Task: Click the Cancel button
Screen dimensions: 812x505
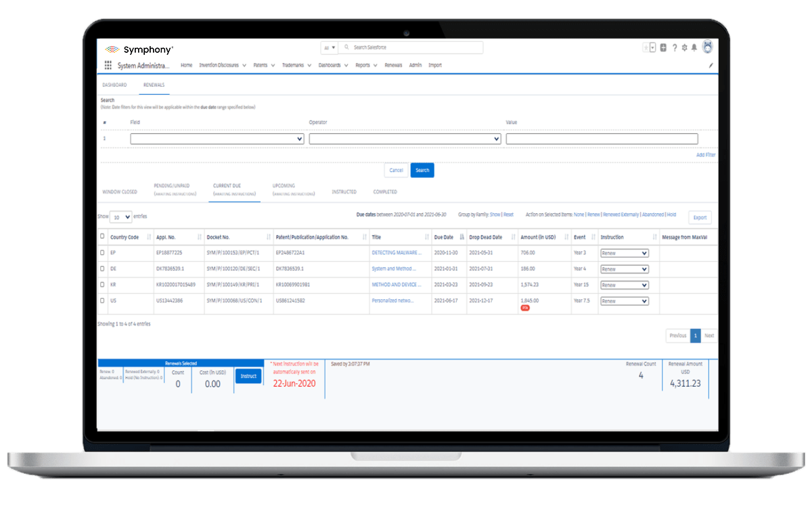Action: pos(396,170)
